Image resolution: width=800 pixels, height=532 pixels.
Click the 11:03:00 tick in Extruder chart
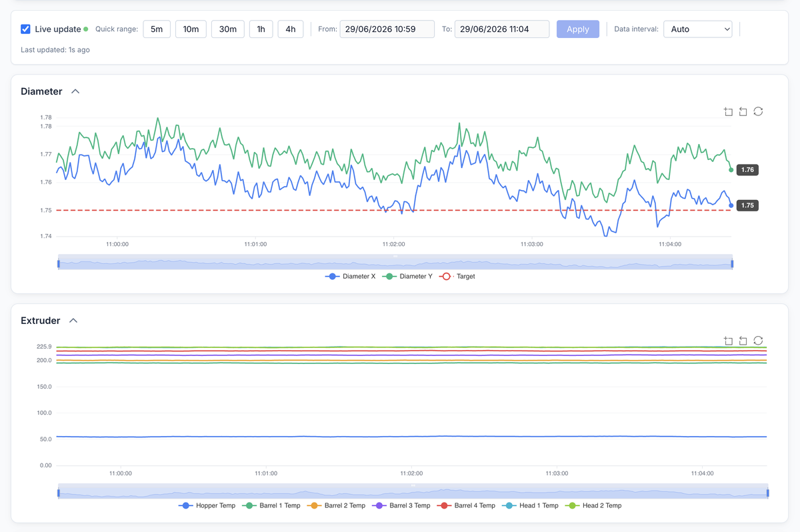[557, 473]
